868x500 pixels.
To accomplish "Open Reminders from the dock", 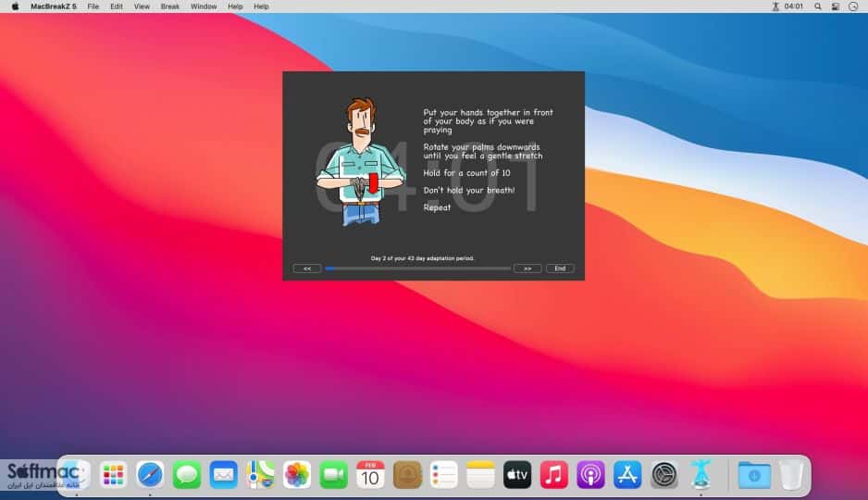I will (444, 475).
